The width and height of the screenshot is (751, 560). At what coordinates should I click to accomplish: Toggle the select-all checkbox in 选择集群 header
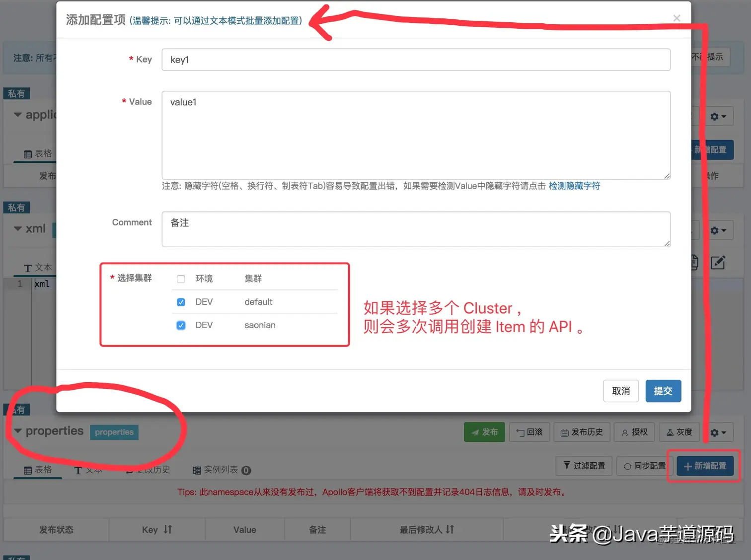coord(180,279)
